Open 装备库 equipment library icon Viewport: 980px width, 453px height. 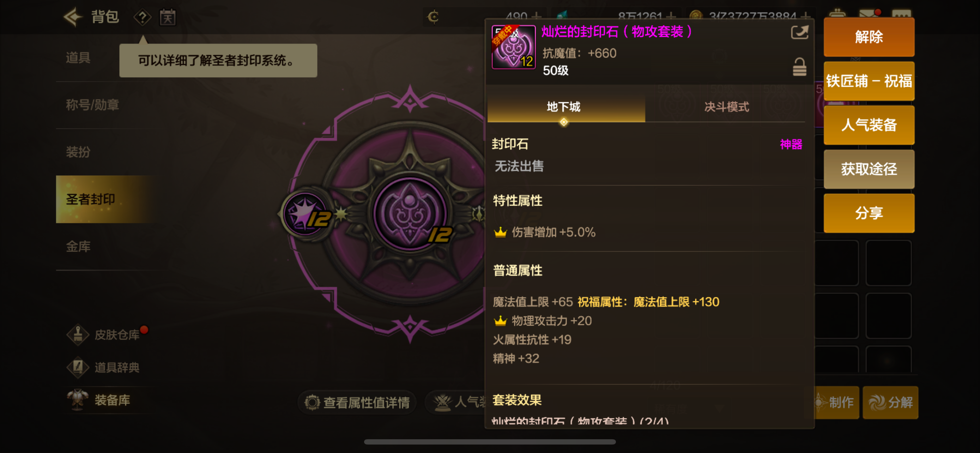pos(78,400)
